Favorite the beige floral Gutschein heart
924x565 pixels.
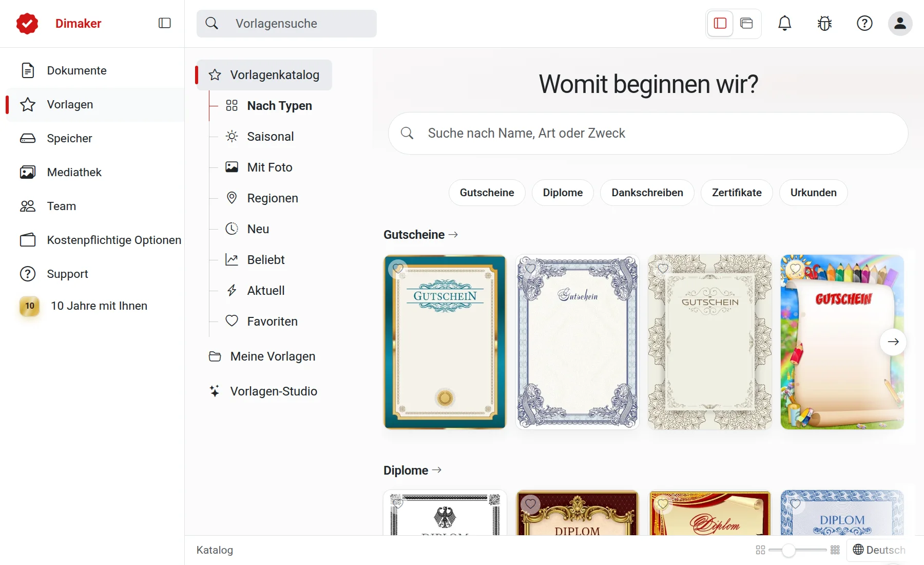click(663, 268)
